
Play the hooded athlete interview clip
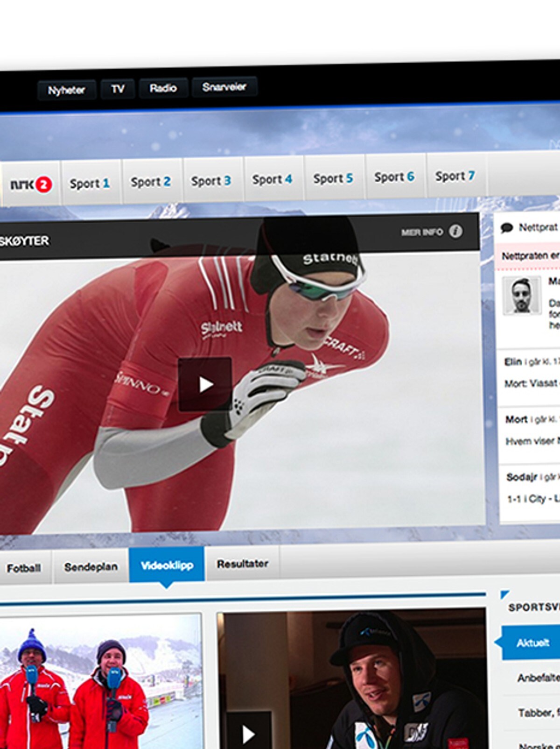click(x=248, y=734)
